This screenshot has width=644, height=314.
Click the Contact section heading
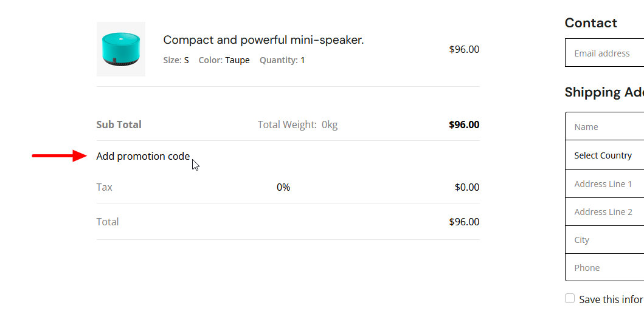click(x=590, y=23)
